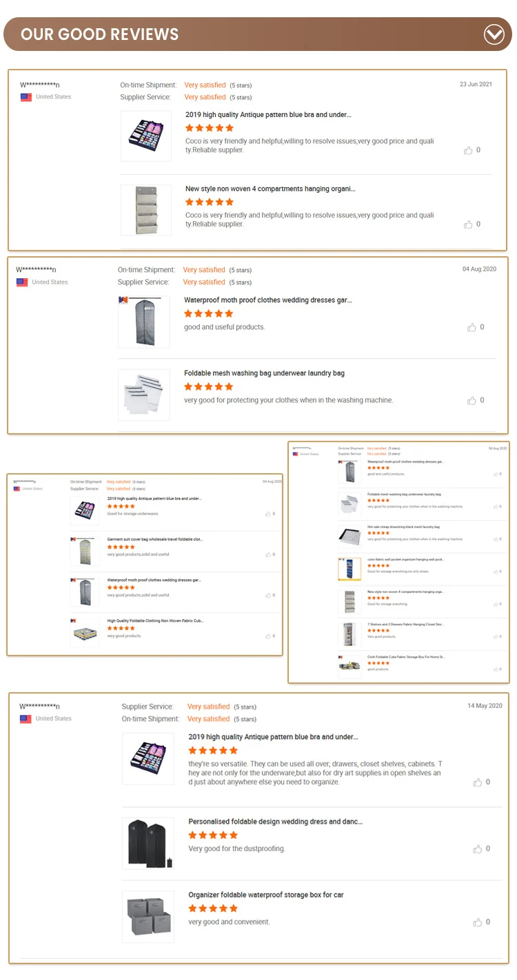This screenshot has height=980, width=517.
Task: Open 'Foldable mesh washing bag underwear laundry bag' link
Action: pos(264,373)
